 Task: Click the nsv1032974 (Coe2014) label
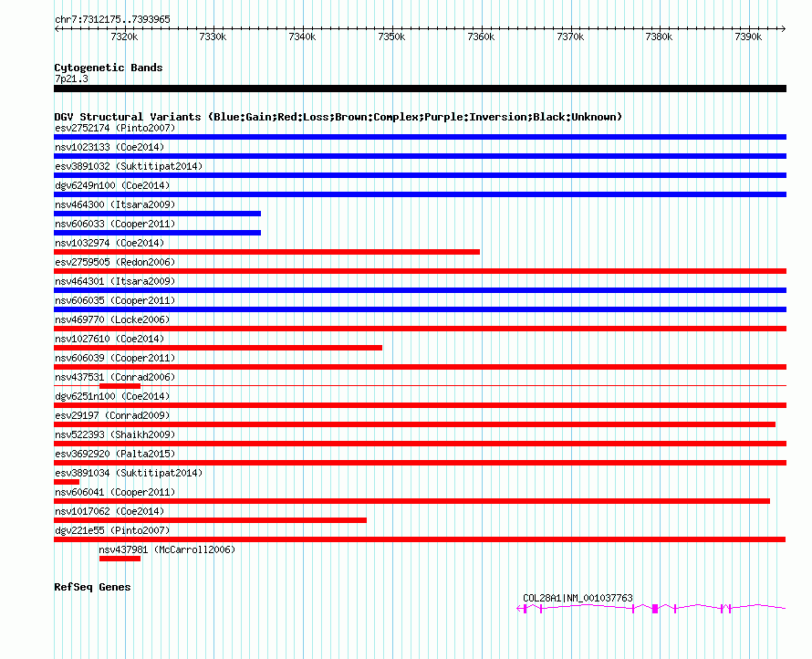(109, 243)
